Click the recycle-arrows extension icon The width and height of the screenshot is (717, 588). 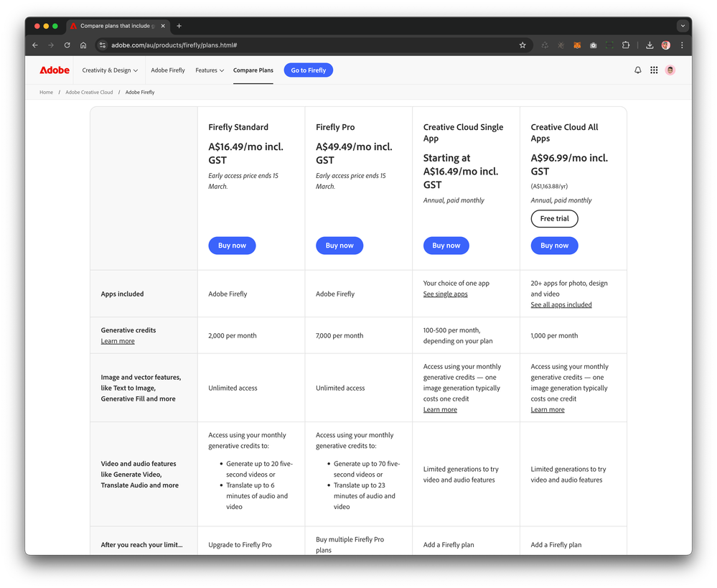pos(545,45)
